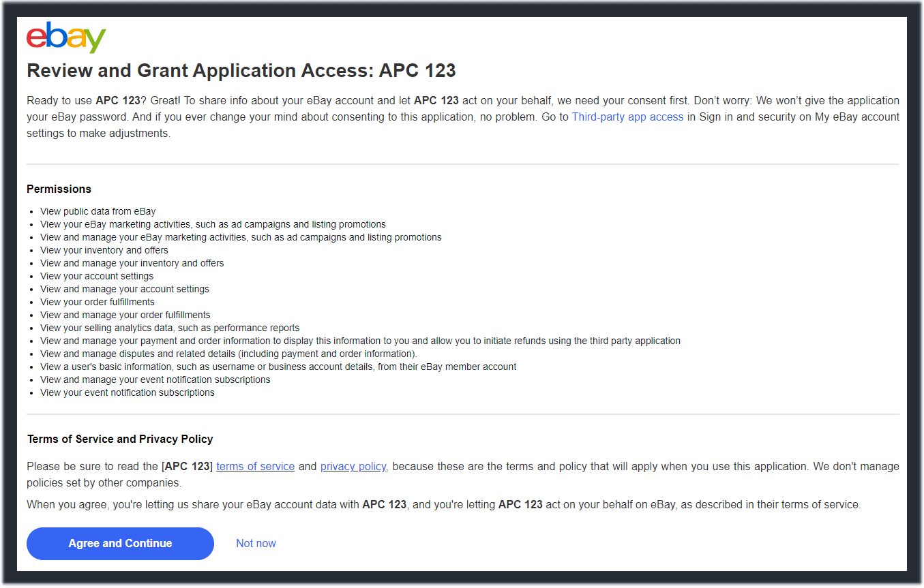The image size is (924, 588).
Task: Select 'View your event notification subscriptions' line
Action: [x=128, y=393]
